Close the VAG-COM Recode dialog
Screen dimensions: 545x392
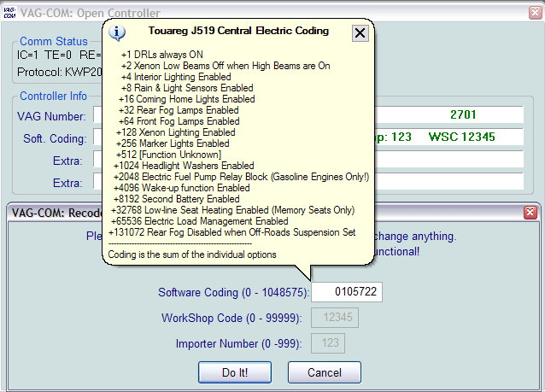coord(530,212)
